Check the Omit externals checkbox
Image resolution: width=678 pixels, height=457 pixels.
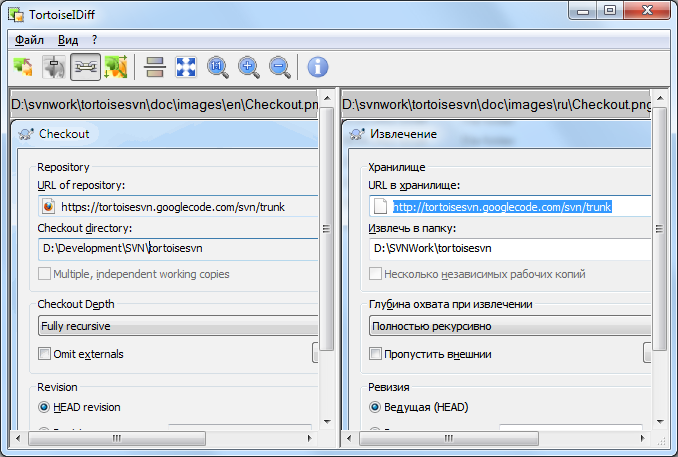tap(44, 354)
